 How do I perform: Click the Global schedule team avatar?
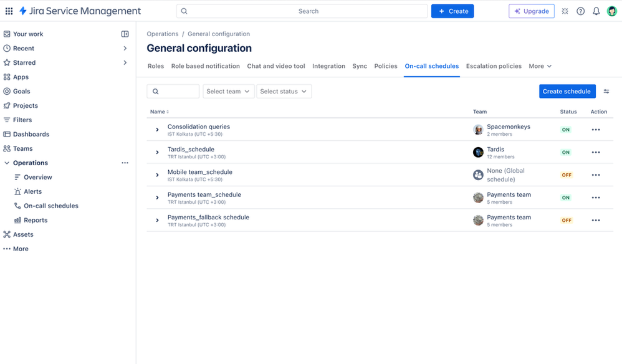pos(478,175)
